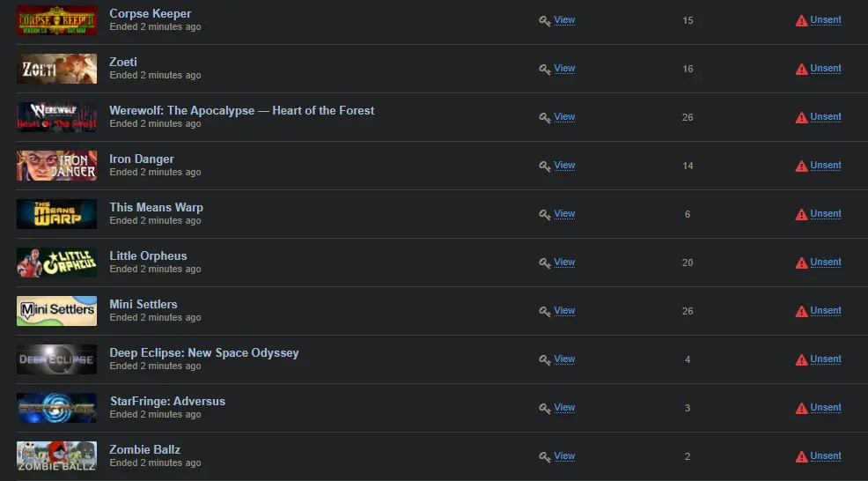Click the key icon in Deep Eclipse row
868x481 pixels.
545,360
